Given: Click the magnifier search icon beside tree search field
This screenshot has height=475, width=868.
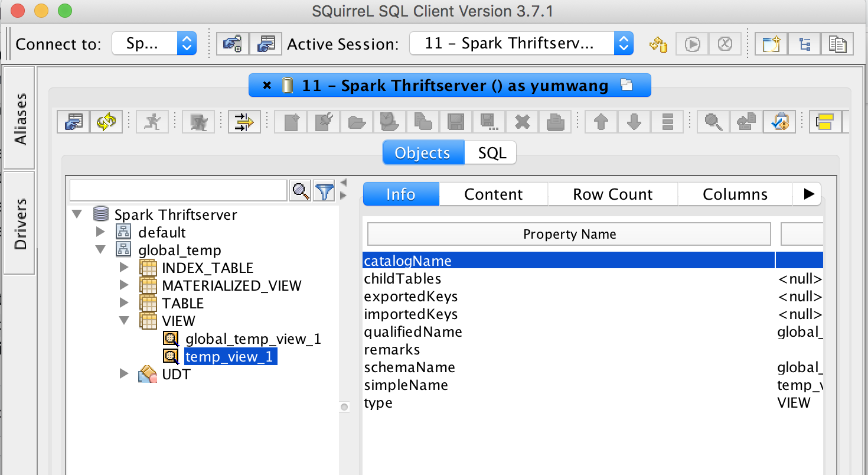Looking at the screenshot, I should [x=301, y=191].
